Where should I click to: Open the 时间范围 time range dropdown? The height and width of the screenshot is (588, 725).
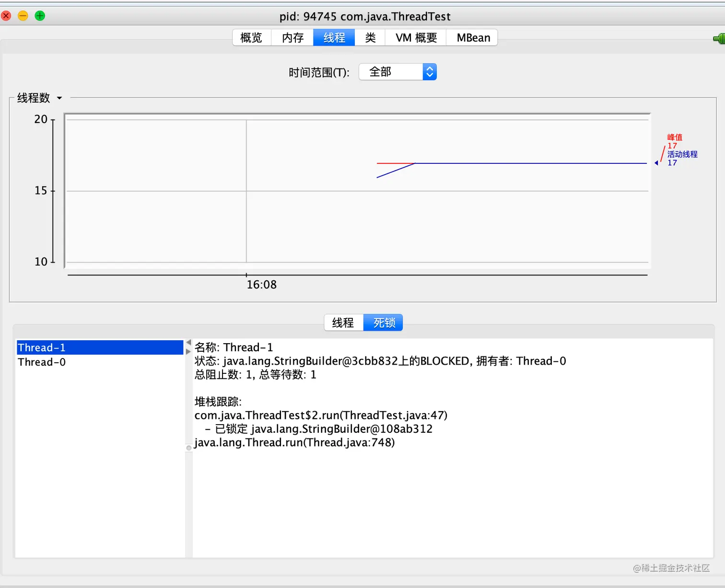pos(398,72)
